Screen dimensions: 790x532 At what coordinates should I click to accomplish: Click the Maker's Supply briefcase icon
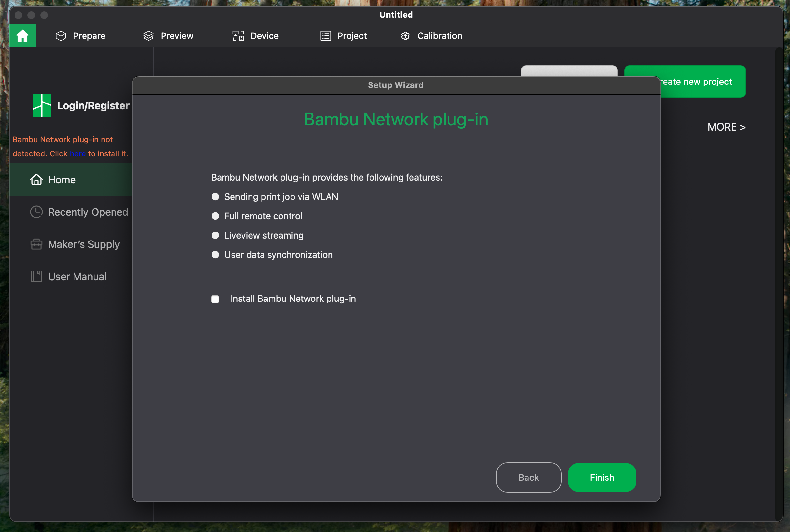(x=36, y=244)
